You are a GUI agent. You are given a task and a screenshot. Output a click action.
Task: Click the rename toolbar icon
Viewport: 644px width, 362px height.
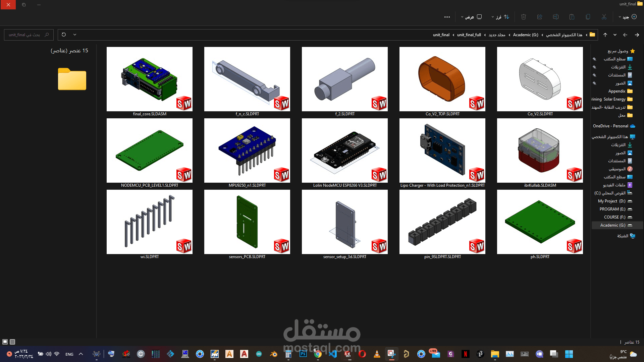click(556, 17)
